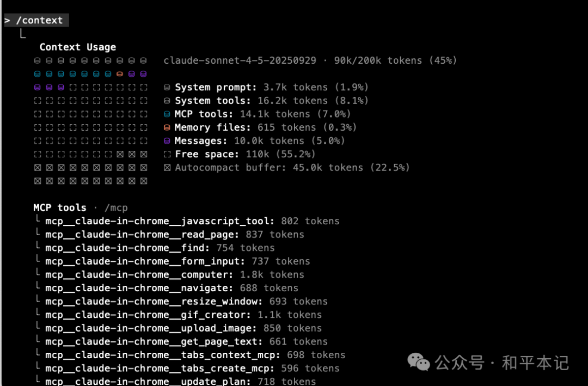Click System prompt: 3.7k tokens line
Viewport: 588px width, 386px height.
[x=266, y=88]
